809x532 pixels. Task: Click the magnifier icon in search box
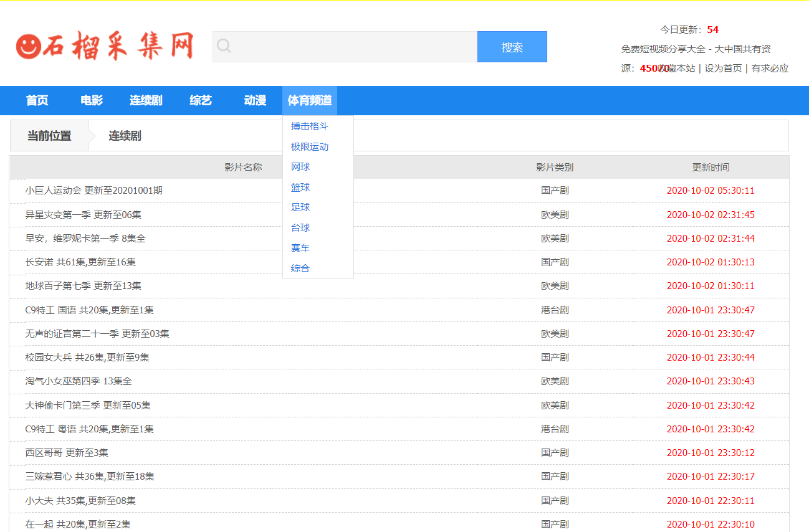(224, 46)
